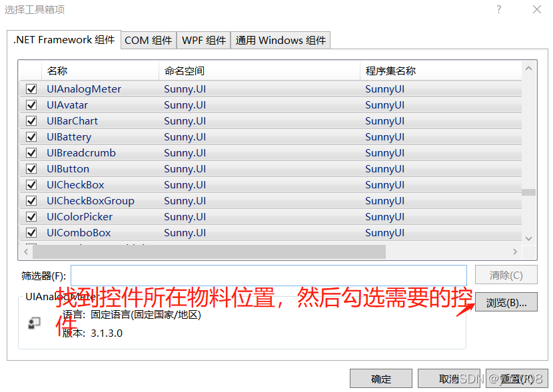This screenshot has width=553, height=392.
Task: Click Sunny.UI namespace in UIAvatar row
Action: (x=185, y=105)
